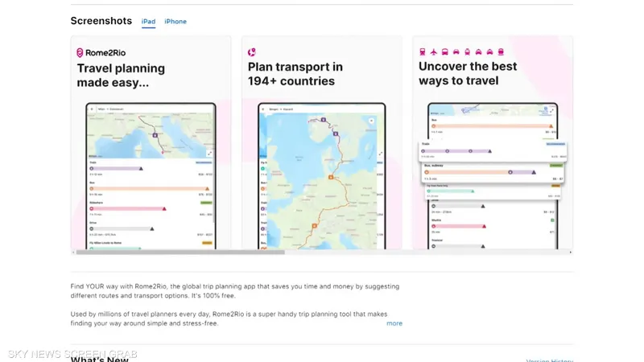
Task: Click the screenshots horizontal scrollbar thumb
Action: 180,252
